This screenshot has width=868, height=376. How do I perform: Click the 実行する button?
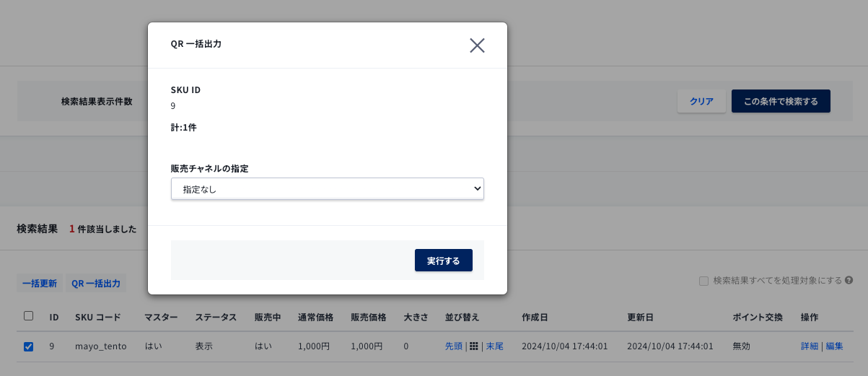(x=444, y=261)
